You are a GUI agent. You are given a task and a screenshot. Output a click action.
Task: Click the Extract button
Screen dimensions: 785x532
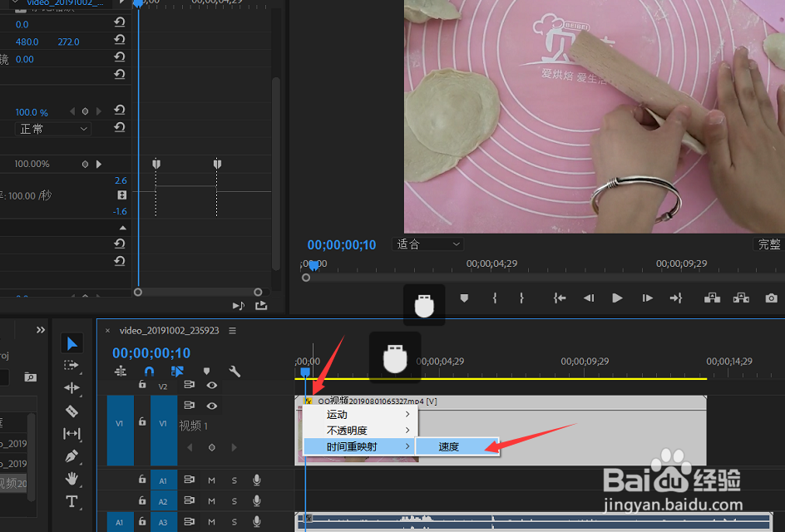(741, 298)
